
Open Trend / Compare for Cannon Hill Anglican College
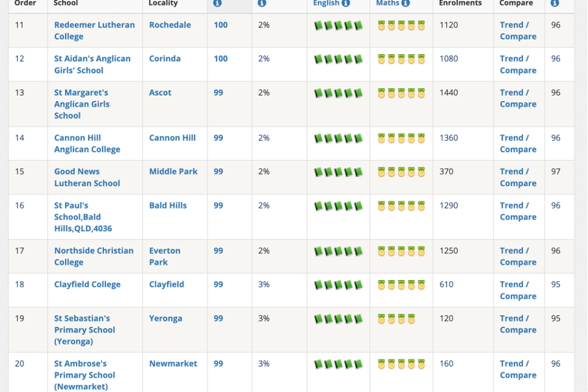point(518,143)
